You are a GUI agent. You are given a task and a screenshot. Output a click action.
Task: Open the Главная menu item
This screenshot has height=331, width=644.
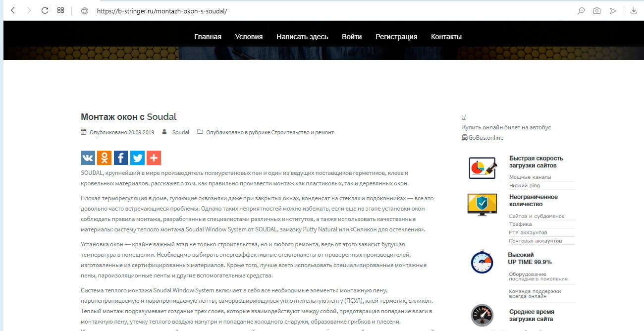click(x=208, y=37)
